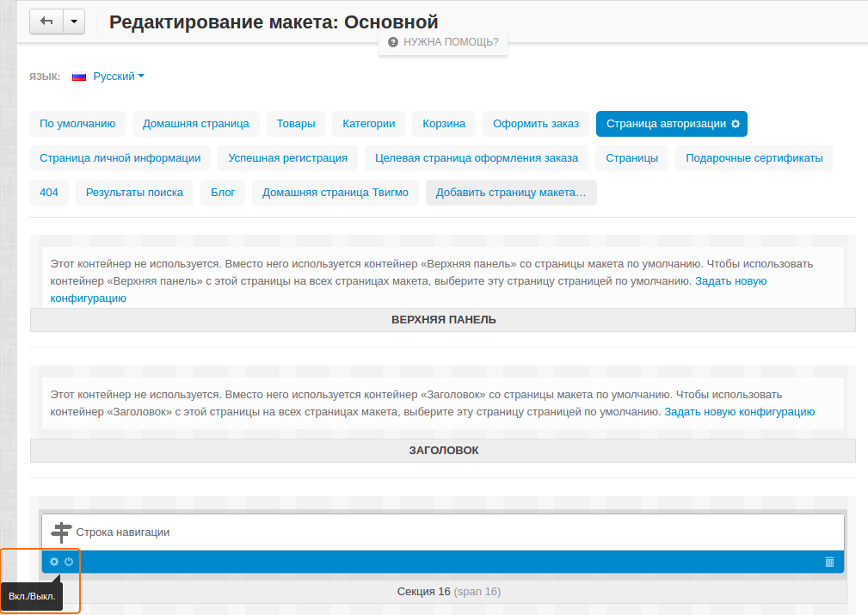868x615 pixels.
Task: Expand the ВЕРХНЯЯ ПАНЕЛЬ section header
Action: point(444,320)
